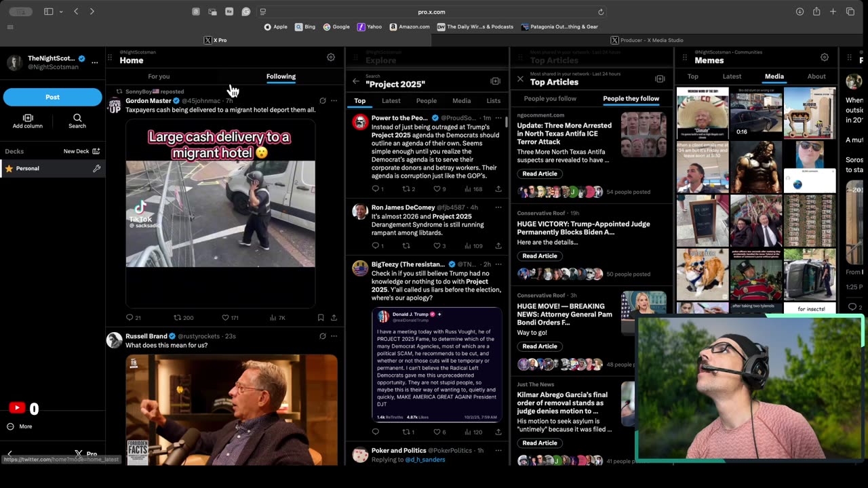Switch to the For you tab
Image resolution: width=868 pixels, height=488 pixels.
(x=159, y=77)
